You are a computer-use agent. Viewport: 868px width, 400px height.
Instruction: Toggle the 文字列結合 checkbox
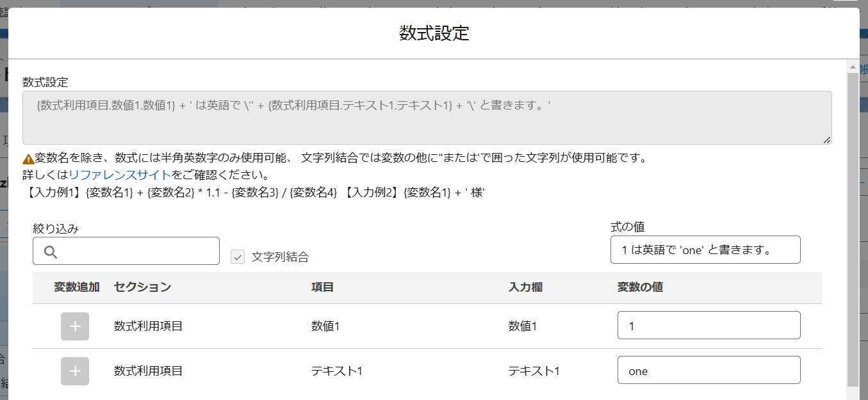238,257
